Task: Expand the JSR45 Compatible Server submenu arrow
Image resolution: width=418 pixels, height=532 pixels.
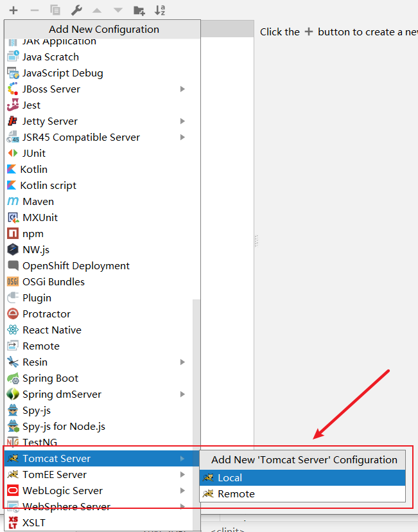Action: click(x=182, y=137)
